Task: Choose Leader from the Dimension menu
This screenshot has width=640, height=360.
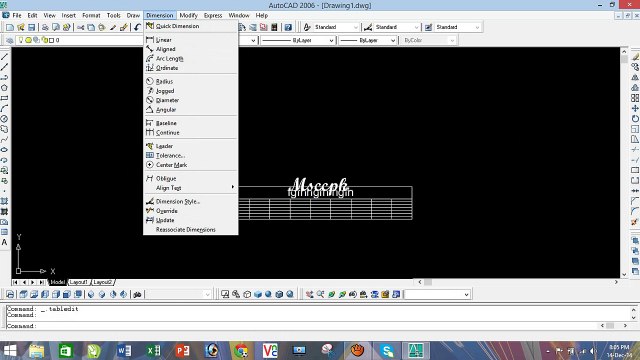Action: coord(191,146)
